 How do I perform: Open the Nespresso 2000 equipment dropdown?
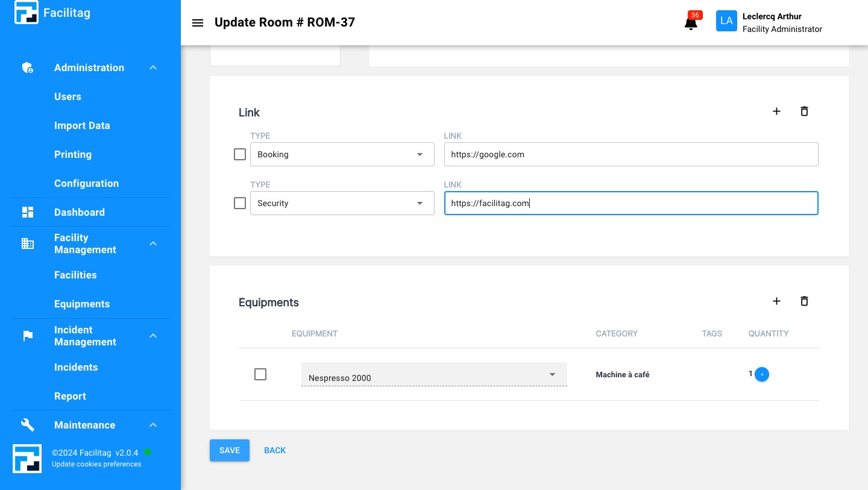pyautogui.click(x=433, y=375)
